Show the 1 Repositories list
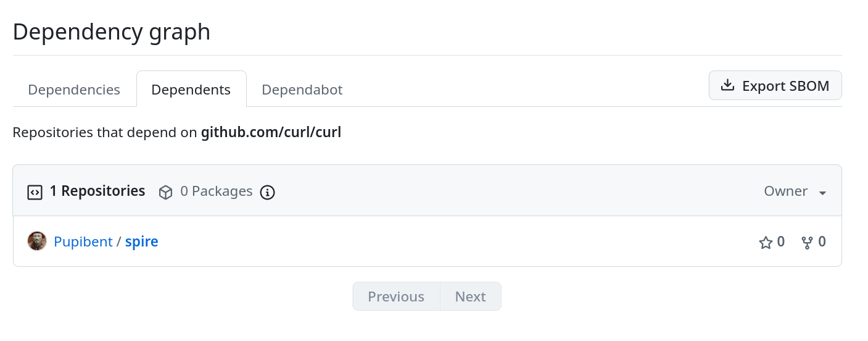The width and height of the screenshot is (868, 341). tap(97, 192)
